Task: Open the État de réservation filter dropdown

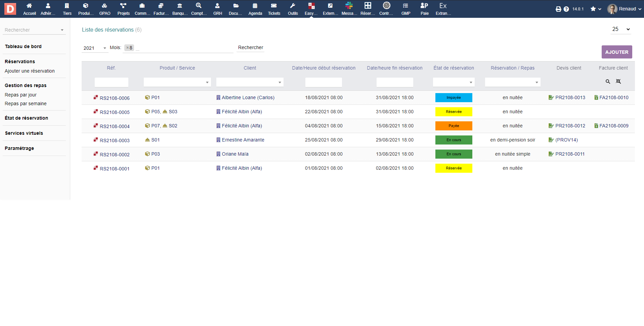Action: pyautogui.click(x=454, y=82)
